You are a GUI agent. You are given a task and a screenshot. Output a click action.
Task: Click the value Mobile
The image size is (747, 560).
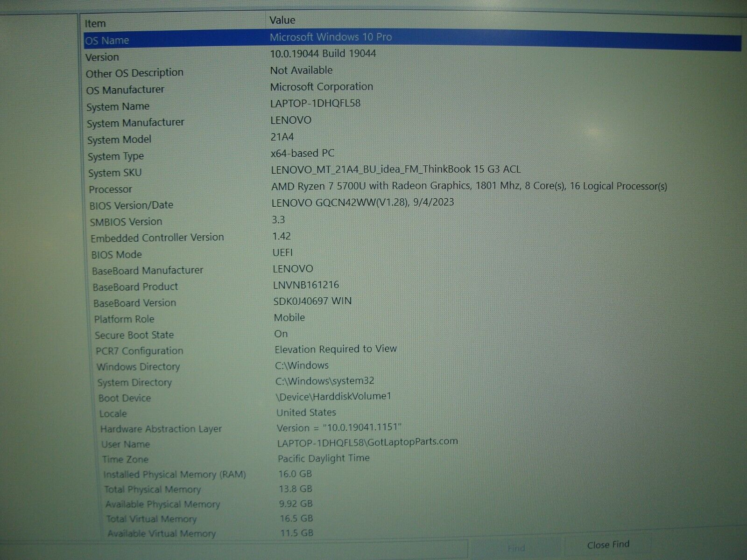[x=289, y=317]
